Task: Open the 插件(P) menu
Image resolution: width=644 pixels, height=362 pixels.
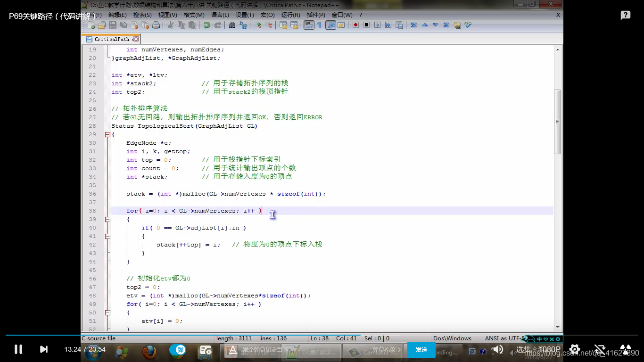Action: coord(316,15)
